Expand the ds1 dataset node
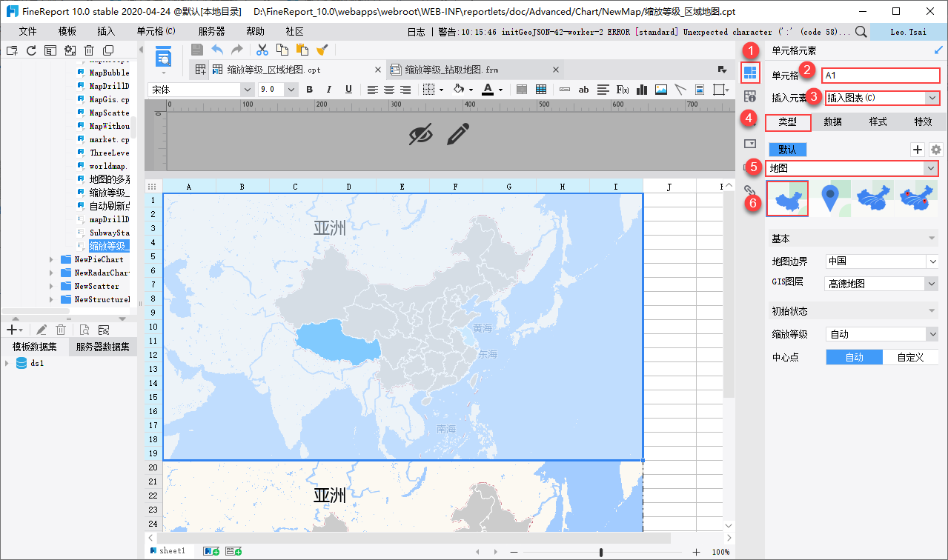 (x=7, y=364)
